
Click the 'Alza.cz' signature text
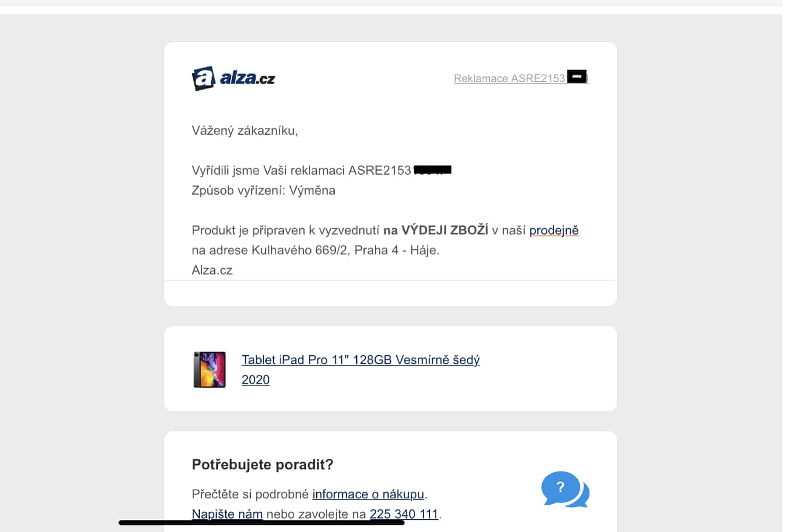[x=212, y=270]
